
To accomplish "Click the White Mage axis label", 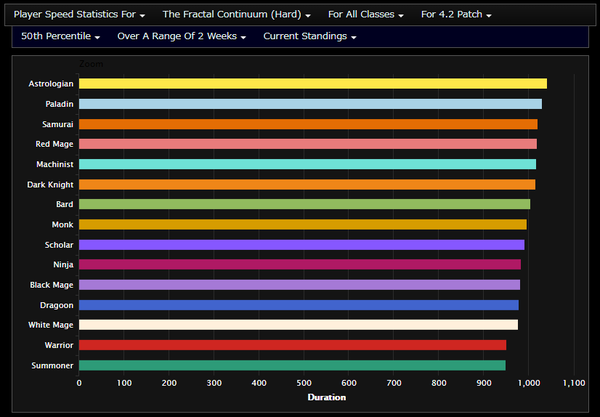I will click(51, 325).
